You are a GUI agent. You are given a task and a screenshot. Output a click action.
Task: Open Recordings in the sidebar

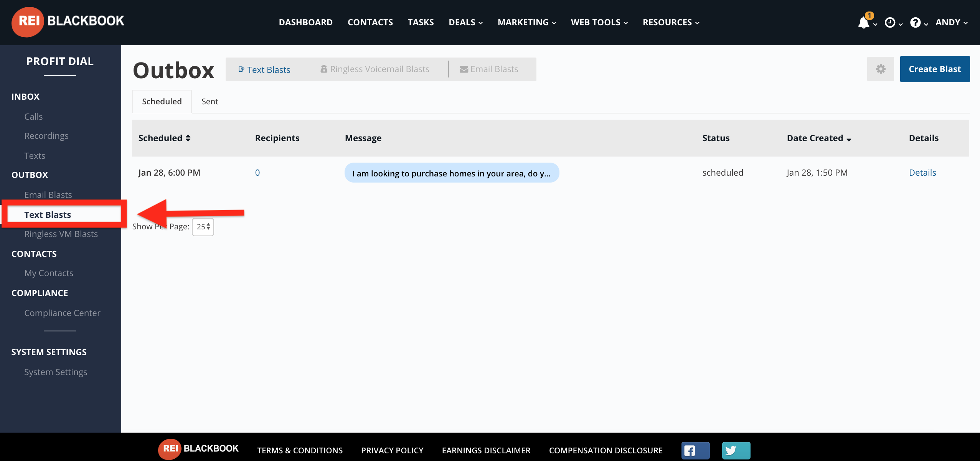(46, 136)
